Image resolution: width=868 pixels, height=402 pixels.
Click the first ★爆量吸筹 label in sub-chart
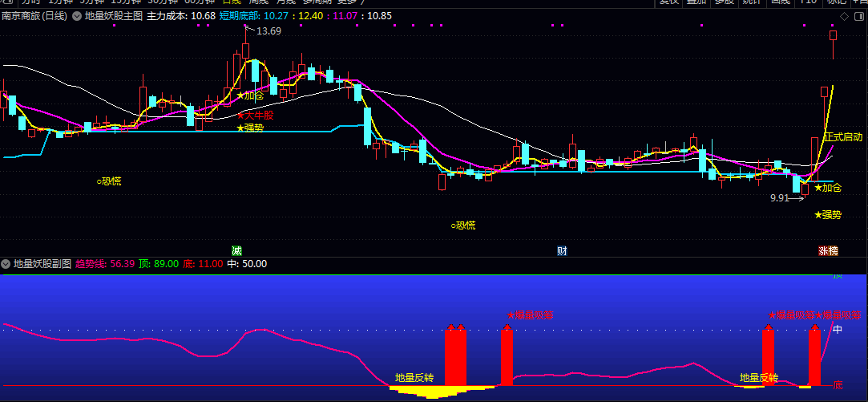[531, 315]
